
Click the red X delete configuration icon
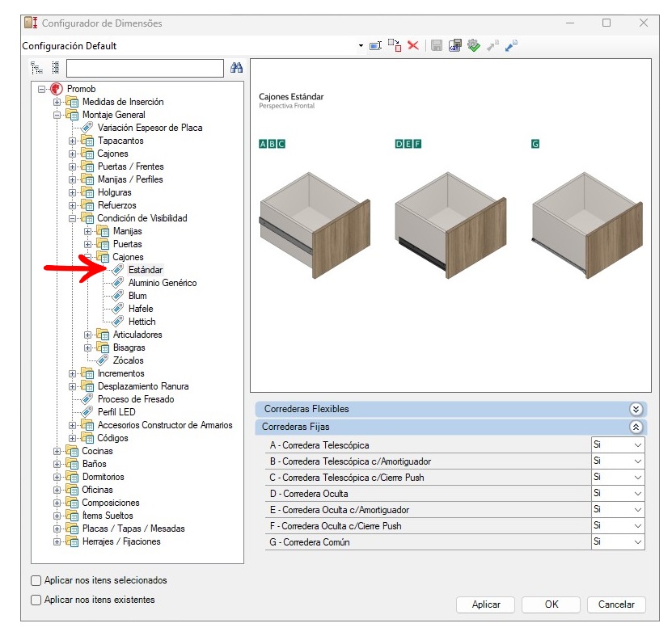[413, 45]
